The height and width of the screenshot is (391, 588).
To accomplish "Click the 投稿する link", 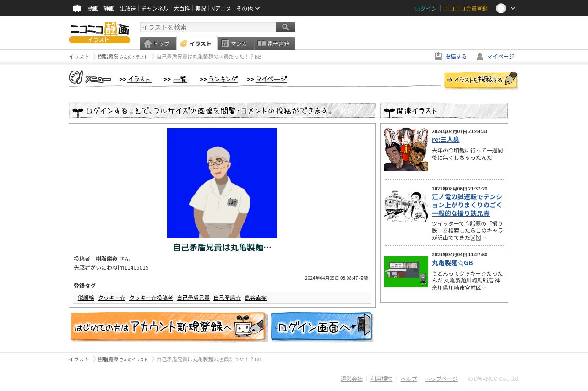I will pos(456,56).
